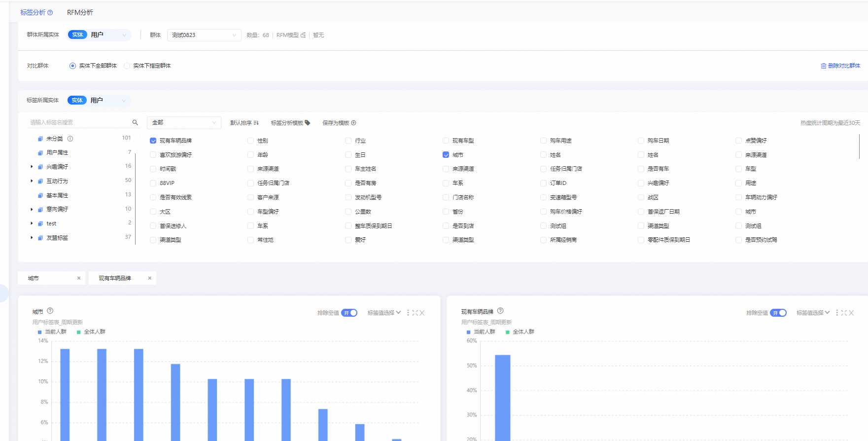Expand 城市 chart to fullscreen
This screenshot has height=441, width=868.
(415, 313)
